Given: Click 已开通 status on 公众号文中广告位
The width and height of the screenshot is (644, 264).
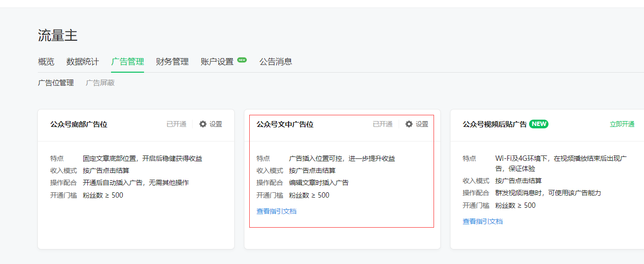Looking at the screenshot, I should [x=383, y=124].
